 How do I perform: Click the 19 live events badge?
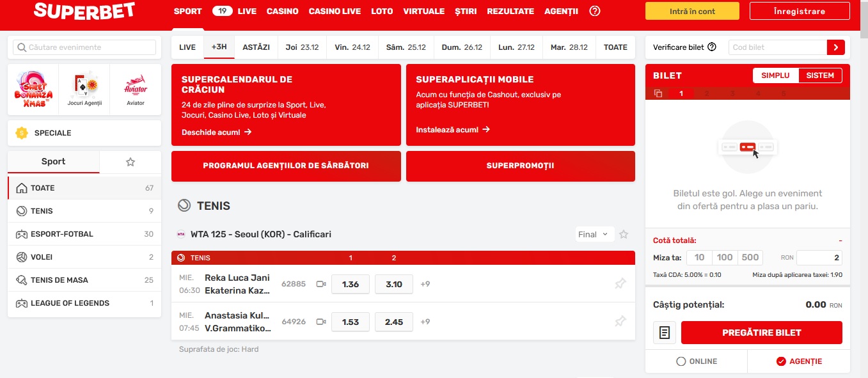221,11
